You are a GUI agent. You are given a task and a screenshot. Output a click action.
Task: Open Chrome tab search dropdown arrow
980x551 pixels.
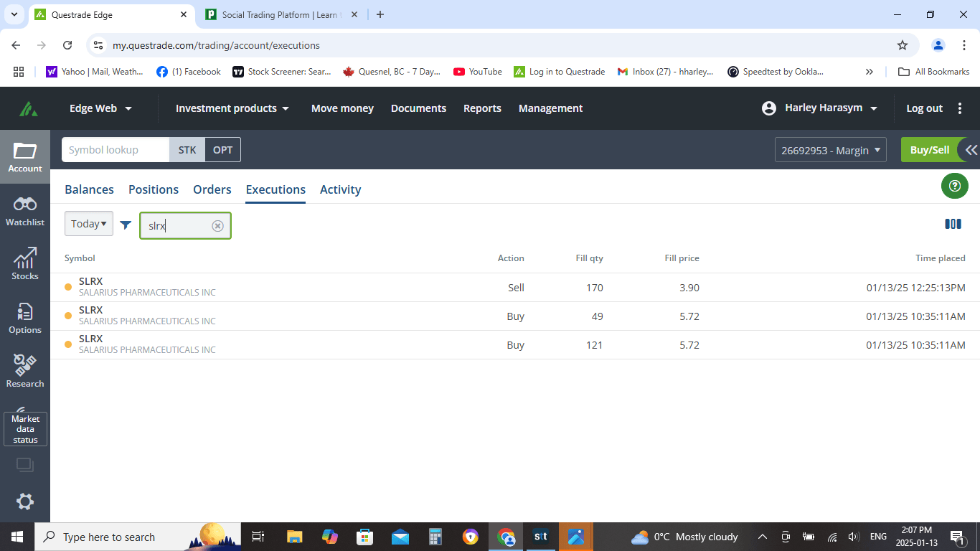(14, 14)
